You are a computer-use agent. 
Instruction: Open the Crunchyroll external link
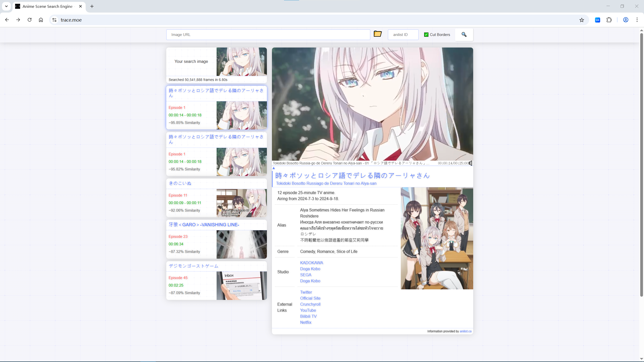point(310,304)
